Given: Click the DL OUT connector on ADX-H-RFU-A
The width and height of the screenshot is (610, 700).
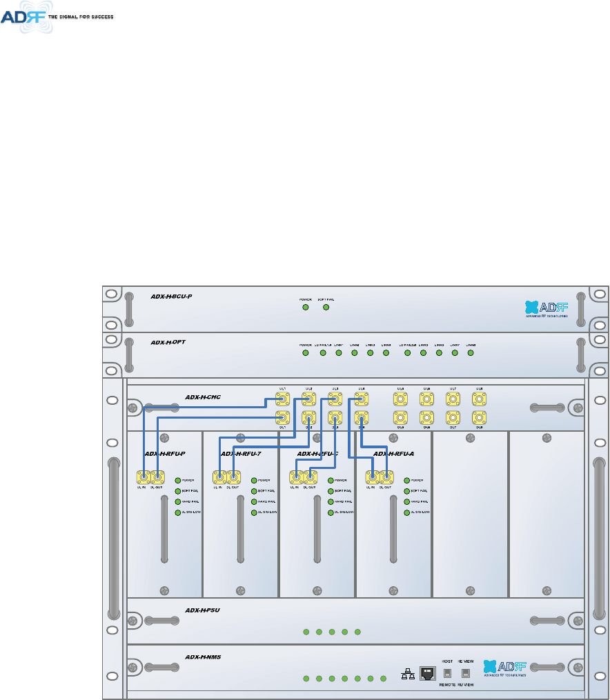Looking at the screenshot, I should (386, 478).
